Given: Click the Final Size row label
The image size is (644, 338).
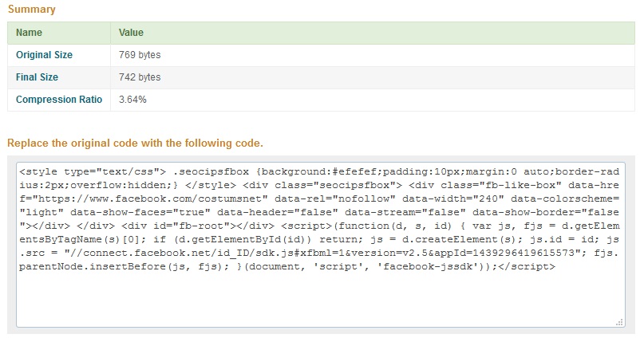Looking at the screenshot, I should click(38, 77).
